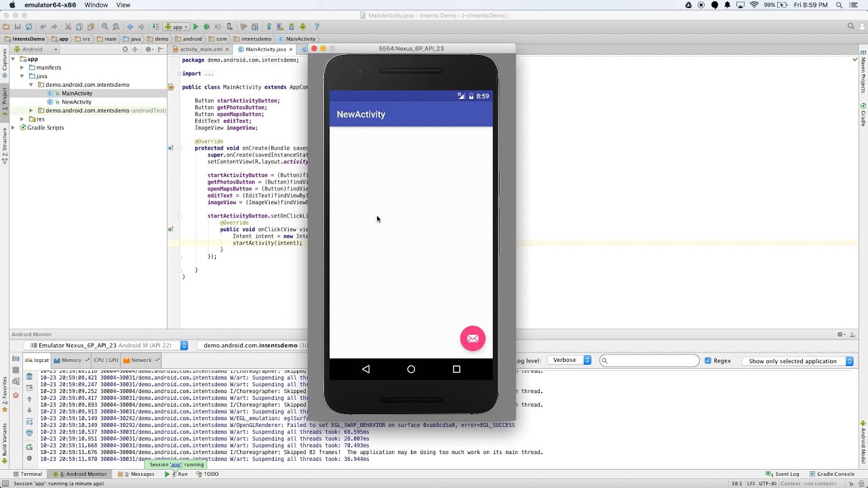The width and height of the screenshot is (868, 488).
Task: Open the Verbose log level dropdown
Action: coord(570,361)
